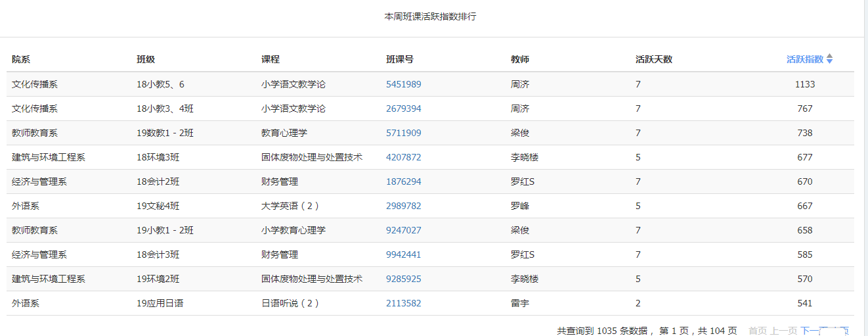Click the 活跃指数 column header
This screenshot has width=868, height=336.
pyautogui.click(x=805, y=59)
